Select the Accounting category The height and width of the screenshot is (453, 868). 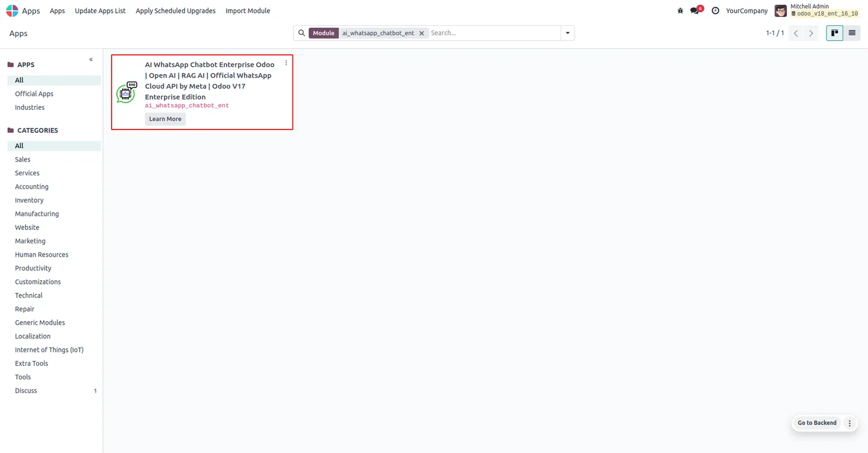tap(54, 187)
